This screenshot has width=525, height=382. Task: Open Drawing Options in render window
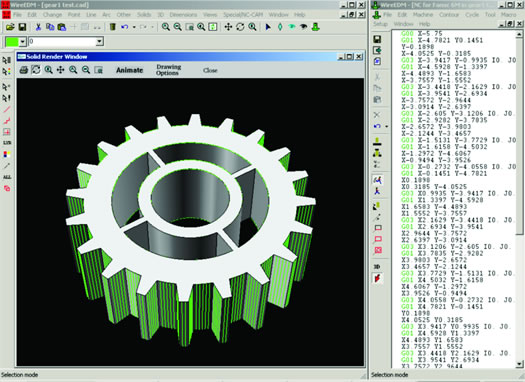click(169, 70)
